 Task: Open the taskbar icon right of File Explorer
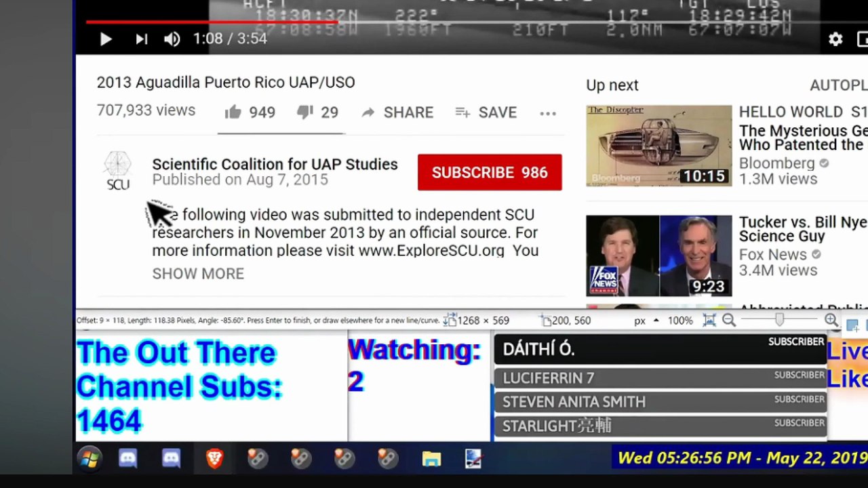(474, 459)
